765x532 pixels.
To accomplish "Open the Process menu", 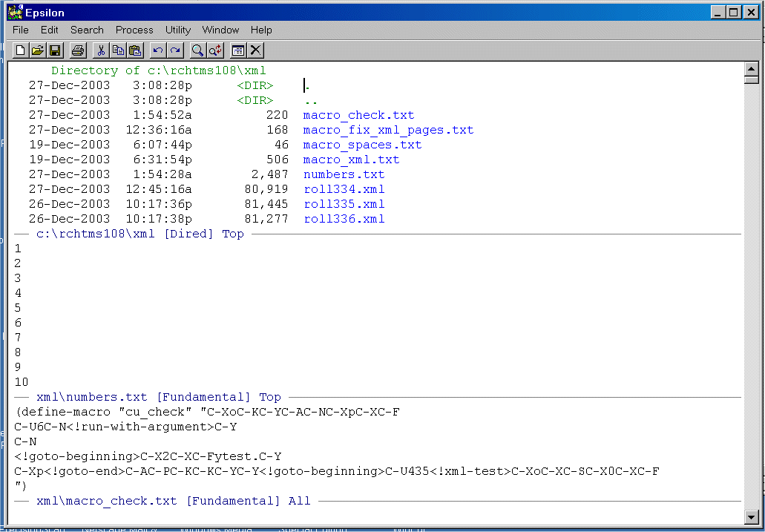I will [x=134, y=30].
